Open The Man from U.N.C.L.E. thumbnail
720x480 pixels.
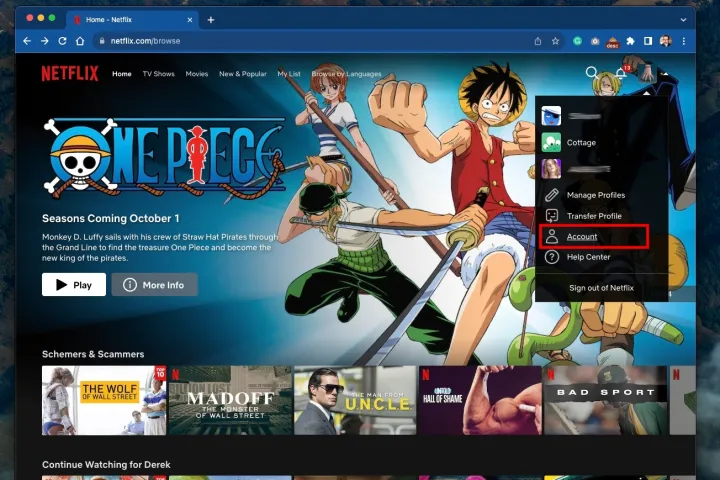click(x=355, y=400)
